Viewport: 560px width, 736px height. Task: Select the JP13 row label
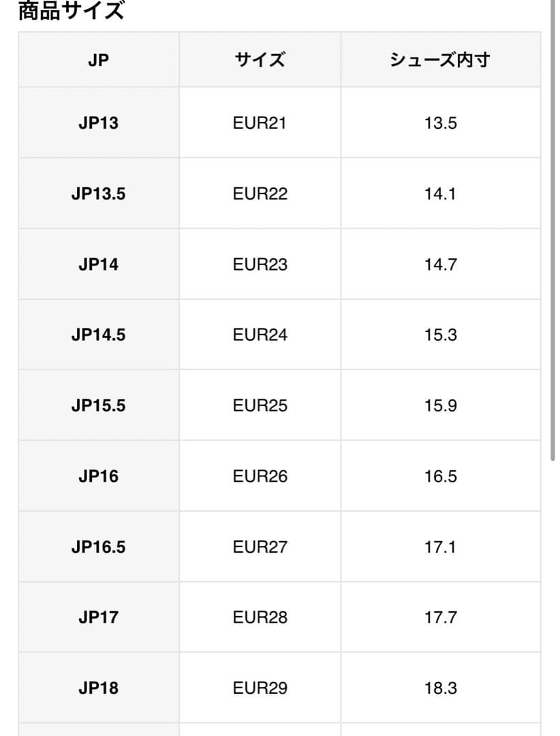(x=98, y=123)
